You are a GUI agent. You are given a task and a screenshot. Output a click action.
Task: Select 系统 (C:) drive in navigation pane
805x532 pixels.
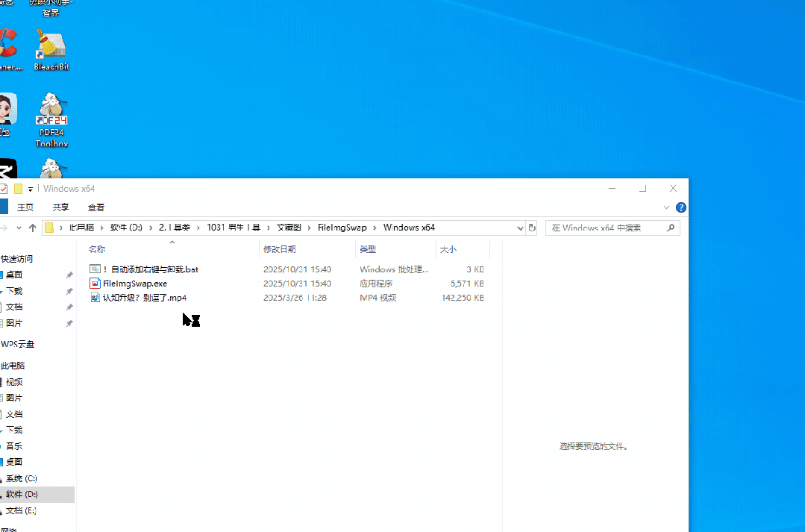[x=22, y=478]
